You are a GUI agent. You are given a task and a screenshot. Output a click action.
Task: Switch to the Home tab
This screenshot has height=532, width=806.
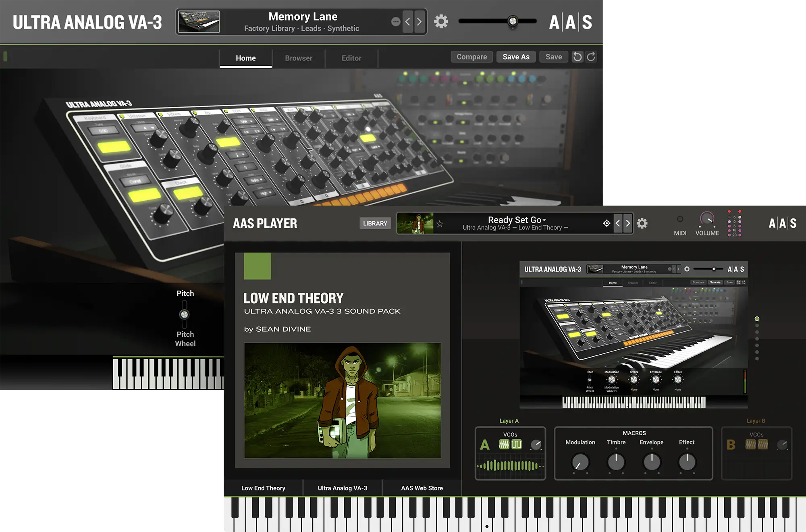[246, 58]
